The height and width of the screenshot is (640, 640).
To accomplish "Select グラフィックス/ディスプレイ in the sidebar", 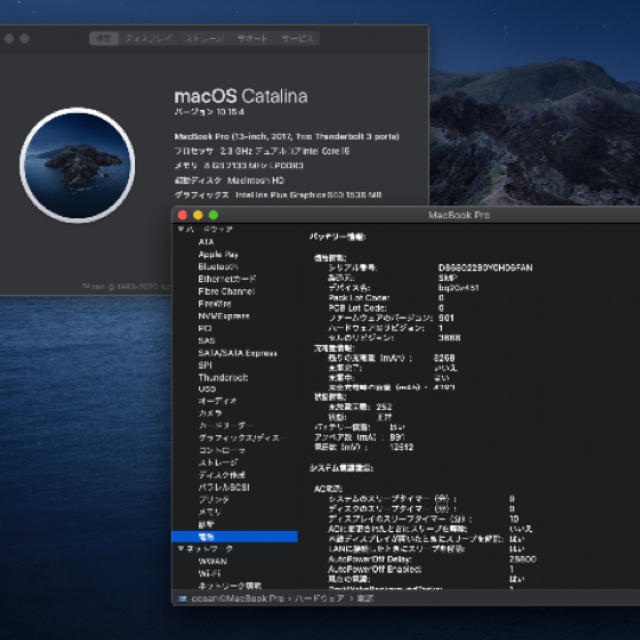I will [x=242, y=438].
